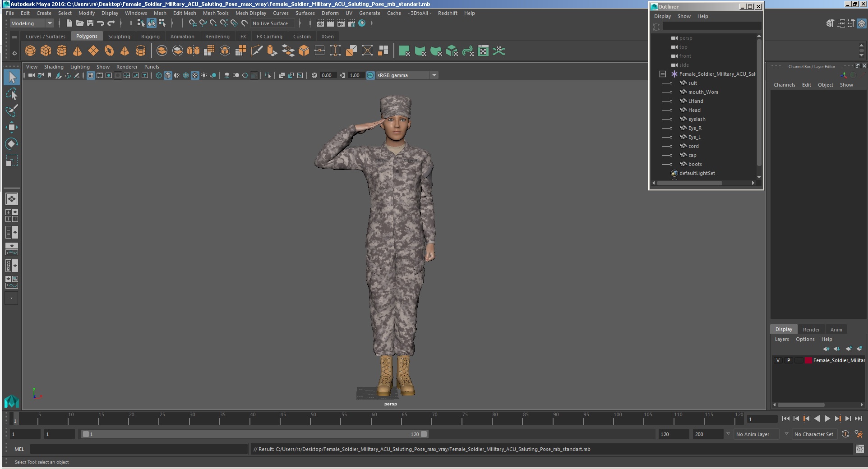Select the Lasso Select tool
The image size is (868, 469).
point(12,94)
